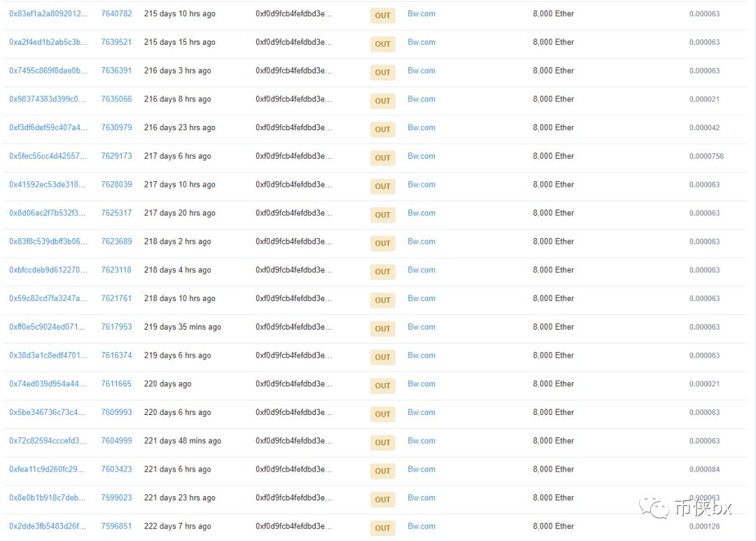Select the age '221 days 48 mins ago'
The height and width of the screenshot is (541, 756).
[x=182, y=440]
